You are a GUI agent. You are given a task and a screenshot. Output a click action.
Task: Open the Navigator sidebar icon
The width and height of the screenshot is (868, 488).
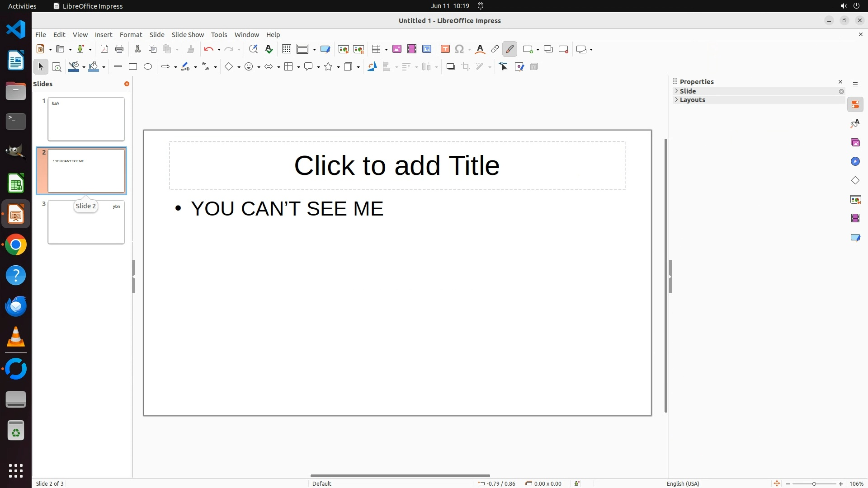click(x=855, y=162)
